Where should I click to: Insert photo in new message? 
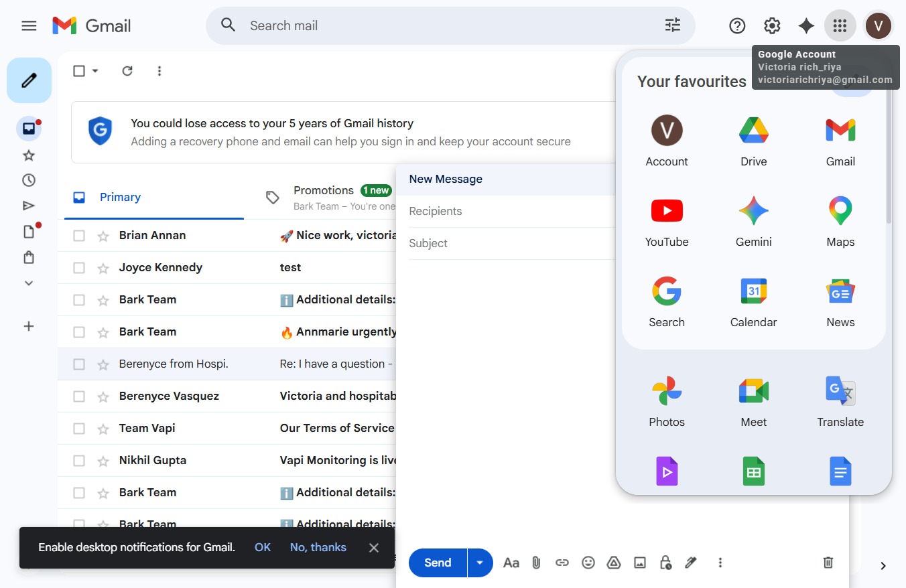(x=640, y=563)
